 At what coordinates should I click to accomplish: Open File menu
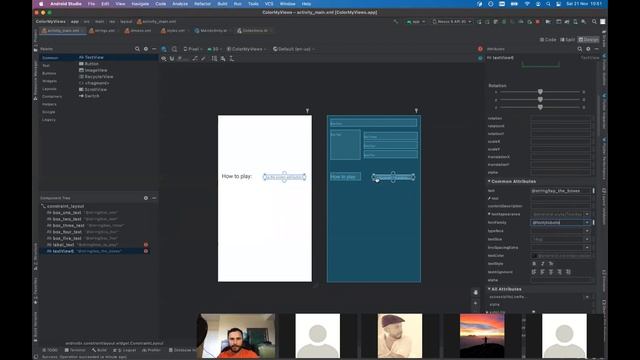pos(91,4)
